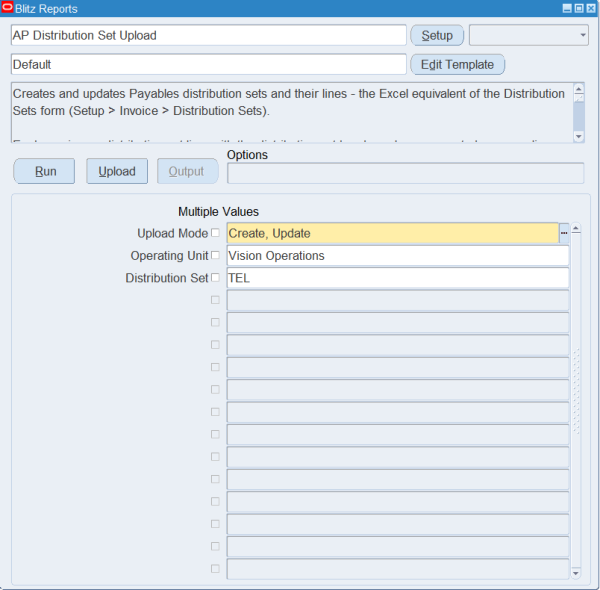Click parameter list scroll down arrow
The width and height of the screenshot is (600, 590).
576,573
